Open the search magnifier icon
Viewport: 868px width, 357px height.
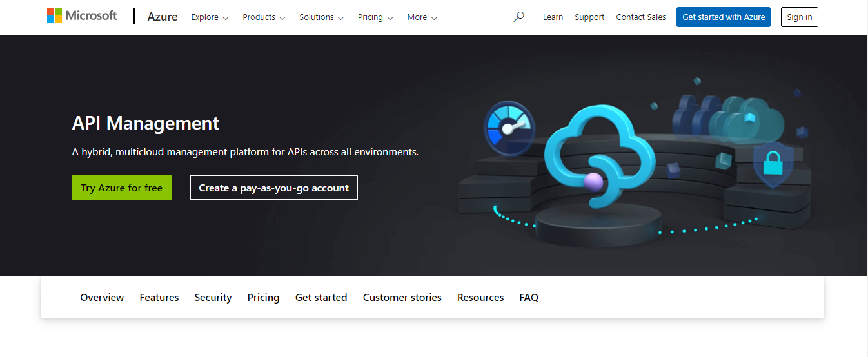(x=518, y=17)
